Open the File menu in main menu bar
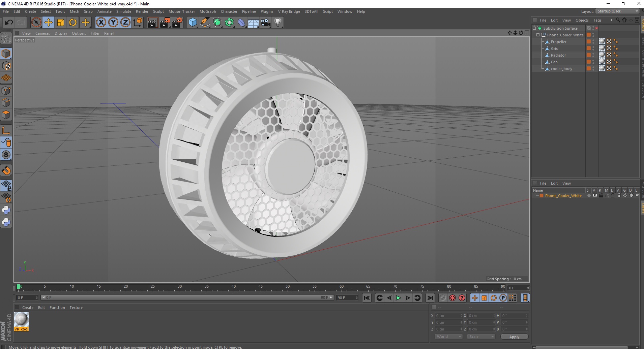This screenshot has height=349, width=644. pos(6,11)
